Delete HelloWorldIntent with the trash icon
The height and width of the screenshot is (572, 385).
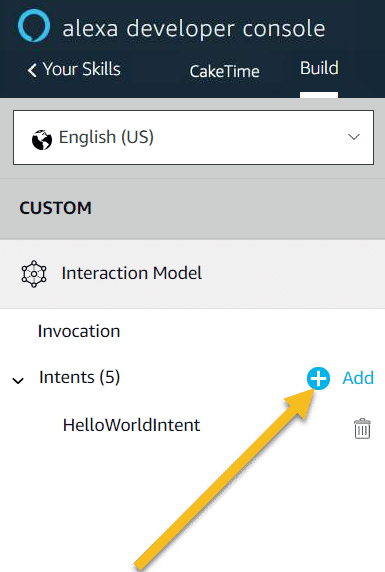(x=362, y=429)
